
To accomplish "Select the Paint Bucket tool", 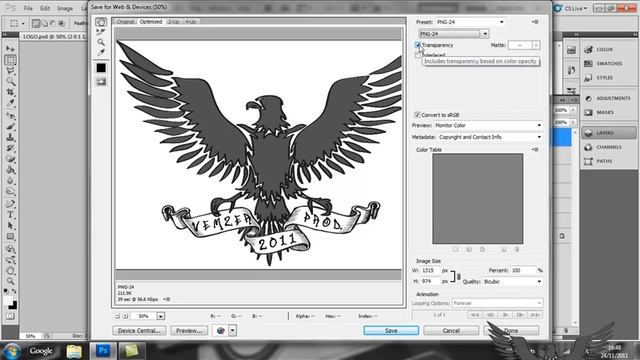I will tap(10, 169).
